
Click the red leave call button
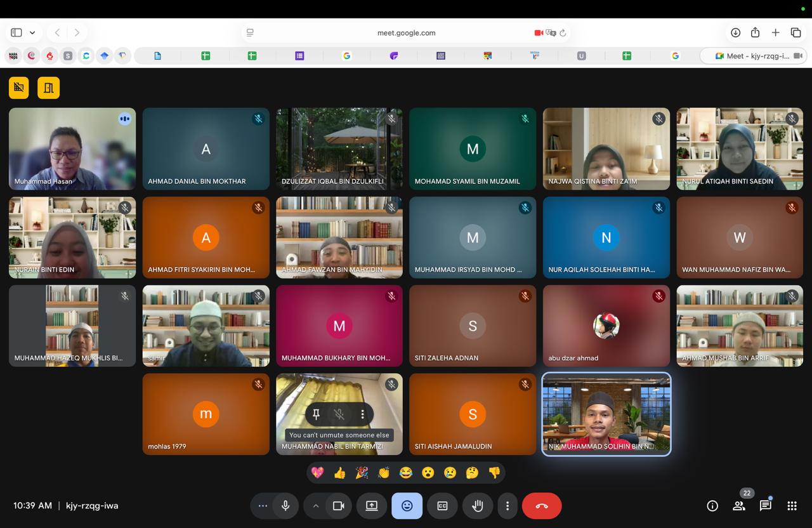click(x=542, y=506)
